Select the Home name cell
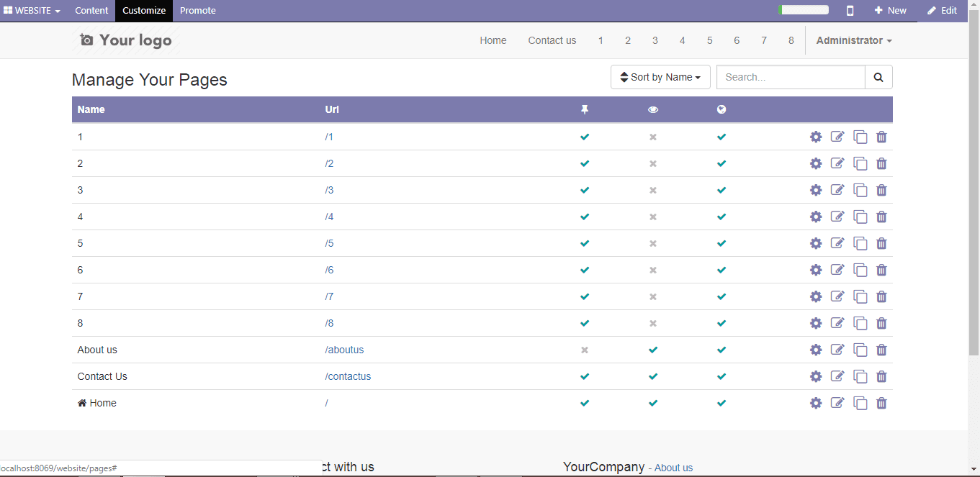Screen dimensions: 980x477 (x=97, y=403)
